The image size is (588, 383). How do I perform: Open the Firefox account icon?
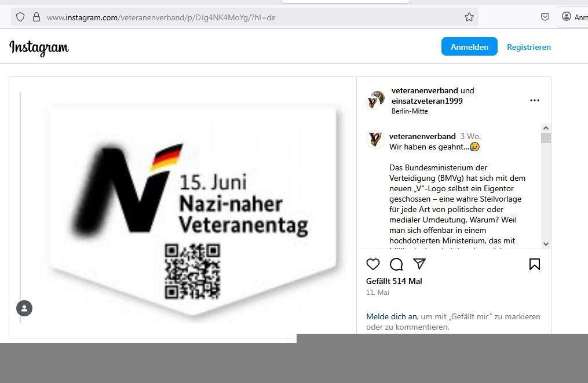[566, 16]
